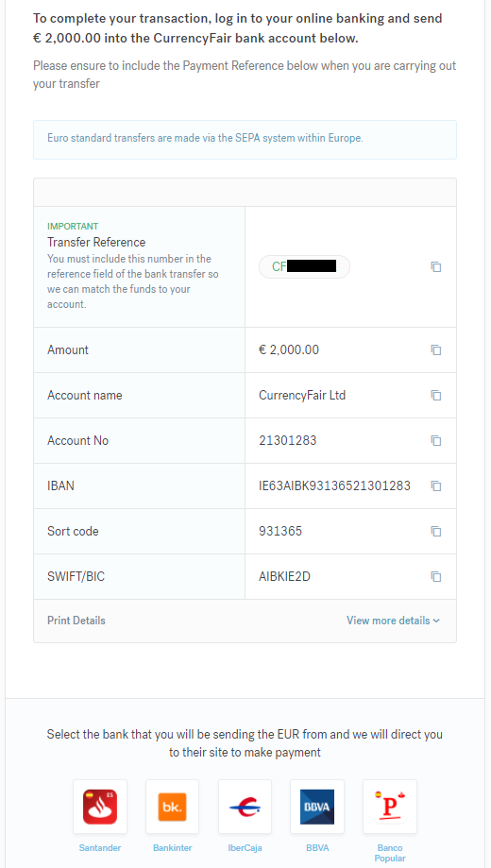491x868 pixels.
Task: Copy the Account name CurrencyFair Ltd
Action: [x=436, y=395]
